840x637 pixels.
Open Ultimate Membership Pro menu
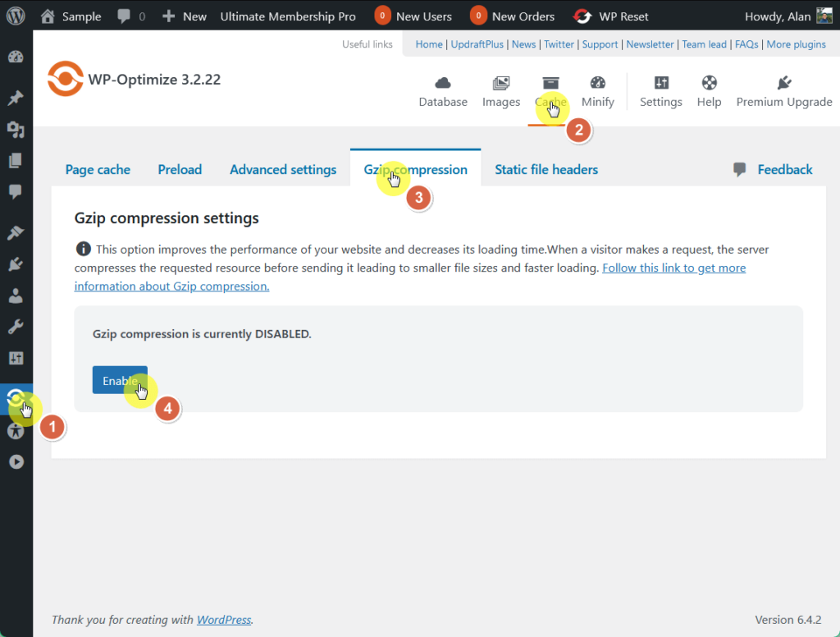[288, 16]
